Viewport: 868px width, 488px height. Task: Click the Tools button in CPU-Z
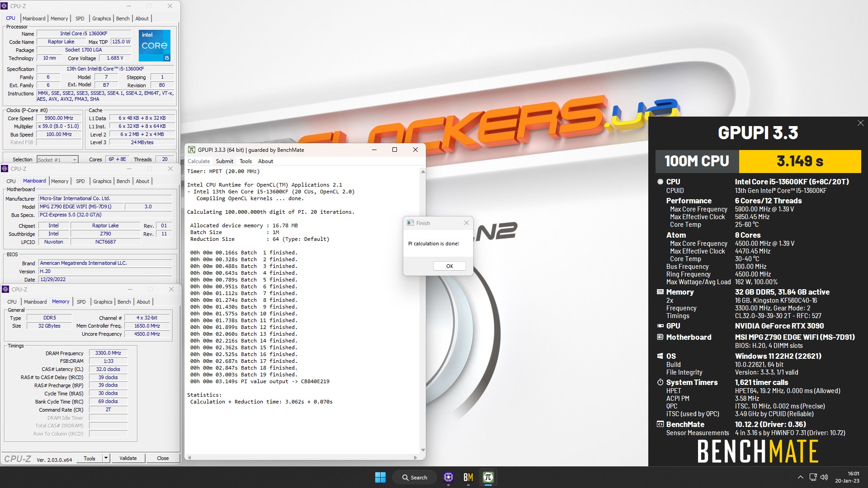90,458
